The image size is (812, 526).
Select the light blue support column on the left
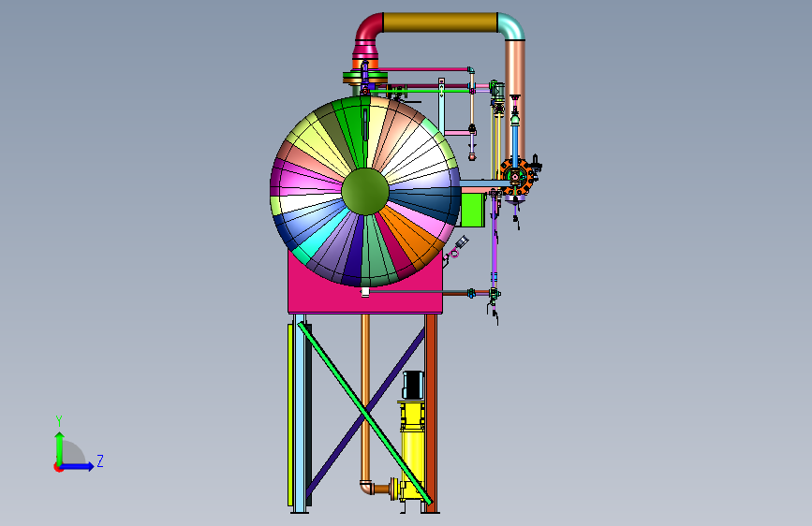pyautogui.click(x=300, y=415)
